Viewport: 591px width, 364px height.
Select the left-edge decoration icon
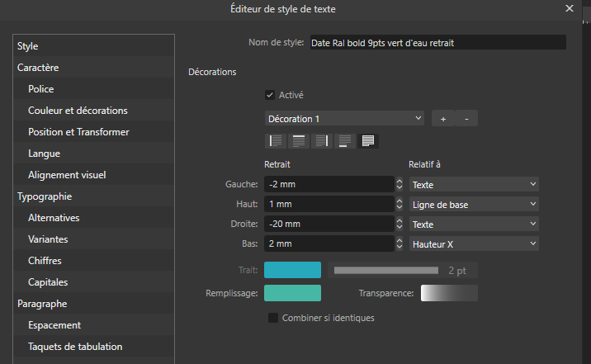[x=276, y=141]
